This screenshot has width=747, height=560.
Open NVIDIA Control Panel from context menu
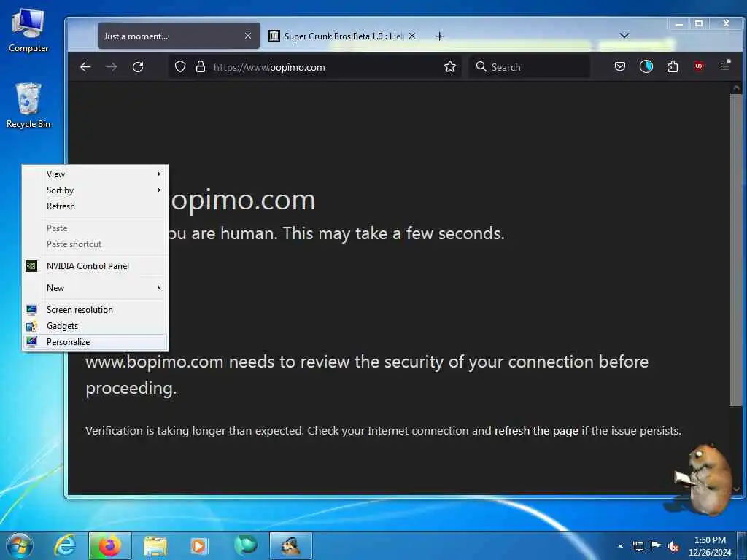pyautogui.click(x=96, y=266)
